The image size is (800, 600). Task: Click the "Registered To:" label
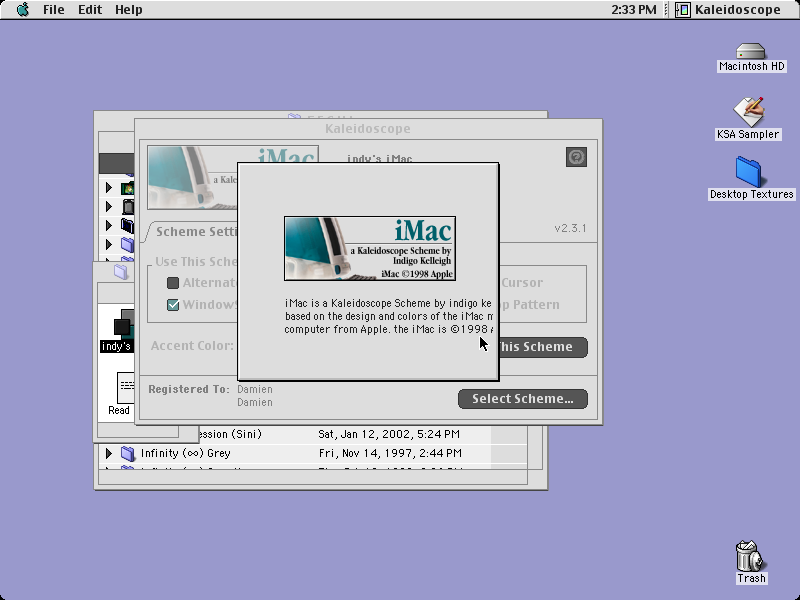189,389
